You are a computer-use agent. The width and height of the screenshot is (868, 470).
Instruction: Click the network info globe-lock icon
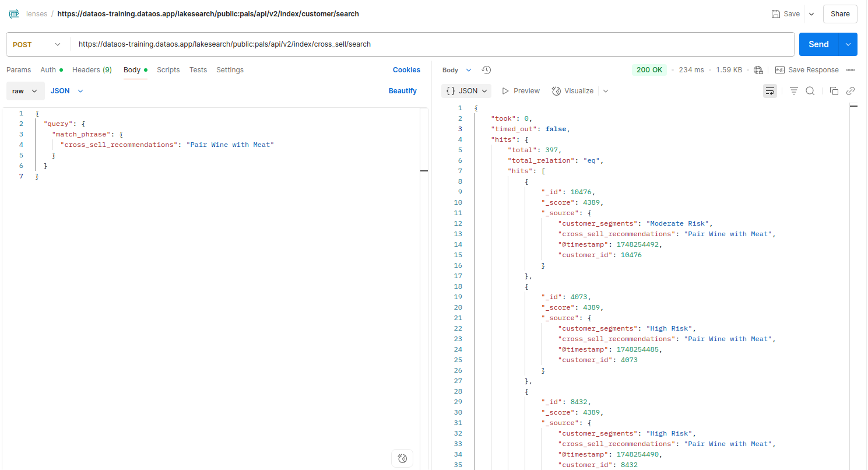758,70
